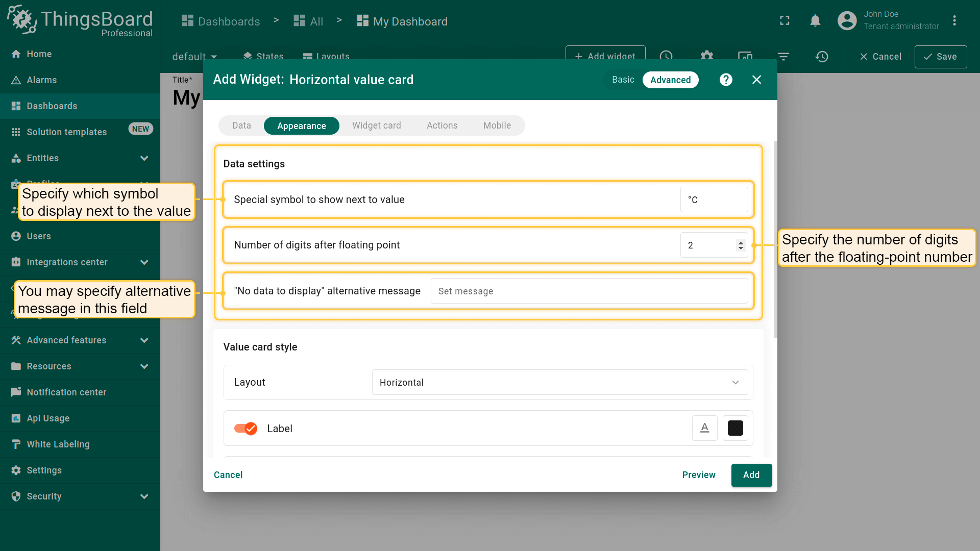Open Api Usage in the sidebar

48,418
